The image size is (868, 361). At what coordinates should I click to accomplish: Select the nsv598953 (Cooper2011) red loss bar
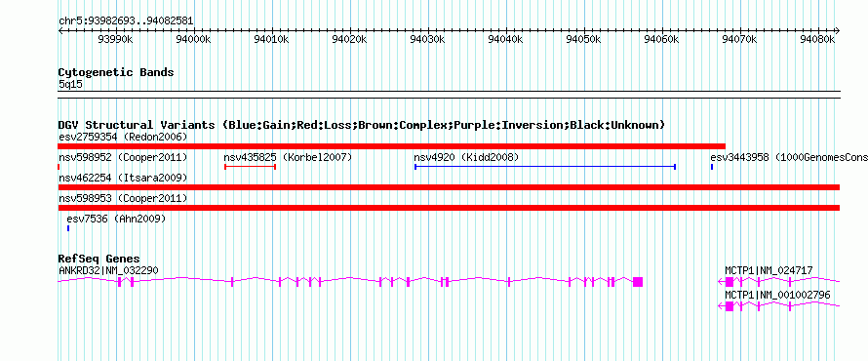click(x=449, y=208)
